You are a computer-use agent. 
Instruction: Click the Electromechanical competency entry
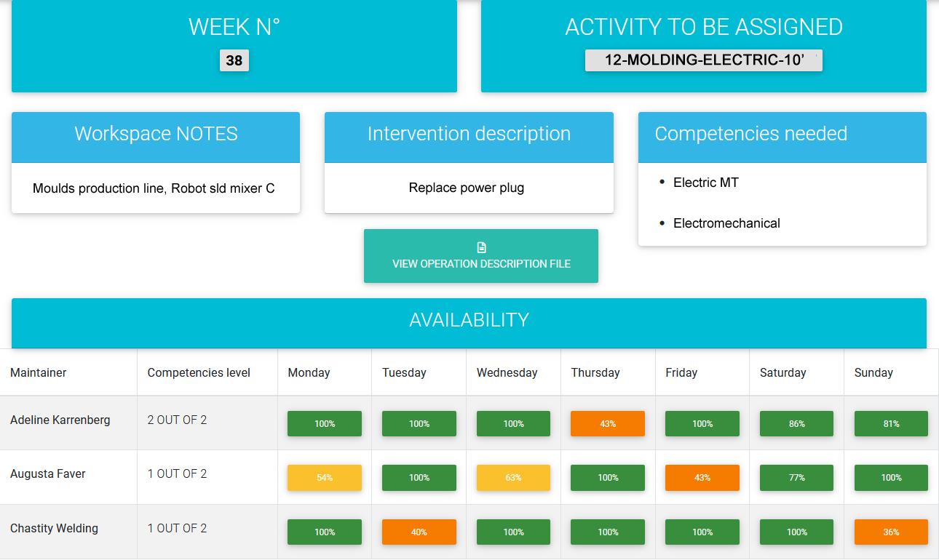pos(726,223)
